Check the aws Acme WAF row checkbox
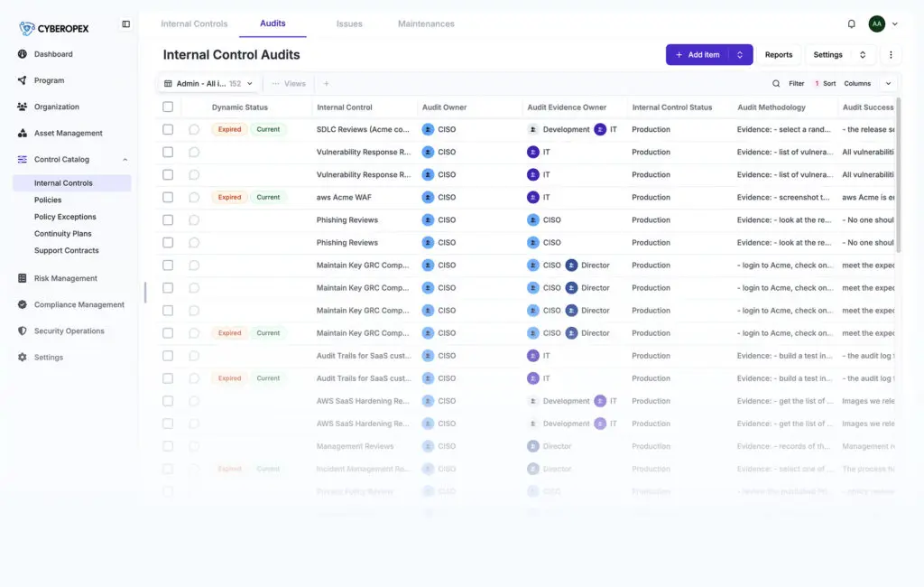The height and width of the screenshot is (587, 924). click(168, 197)
